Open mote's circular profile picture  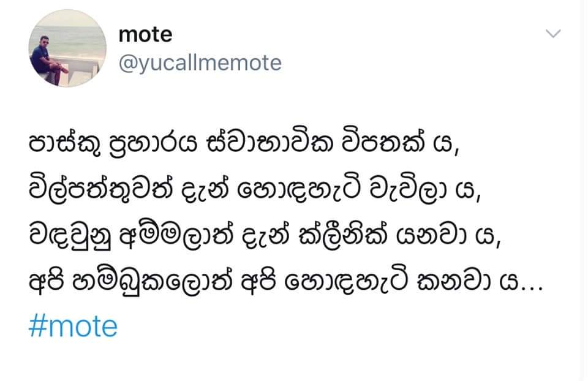pos(67,48)
